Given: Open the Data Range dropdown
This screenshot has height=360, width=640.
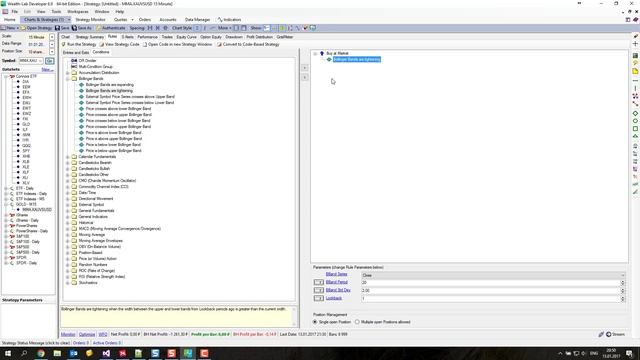Looking at the screenshot, I should pyautogui.click(x=52, y=44).
